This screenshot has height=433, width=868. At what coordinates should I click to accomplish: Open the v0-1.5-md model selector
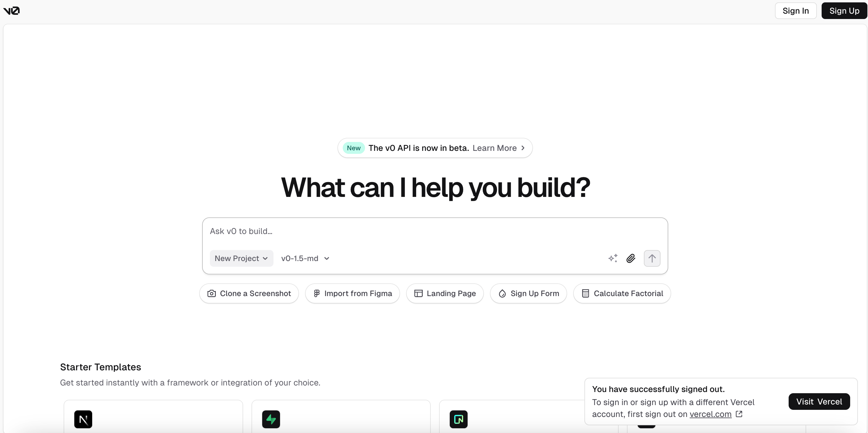[305, 258]
